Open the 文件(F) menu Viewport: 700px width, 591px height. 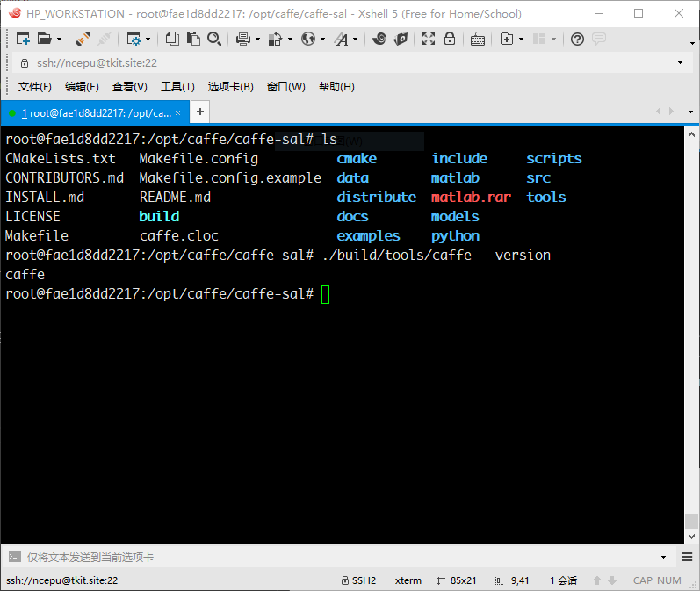pyautogui.click(x=35, y=87)
